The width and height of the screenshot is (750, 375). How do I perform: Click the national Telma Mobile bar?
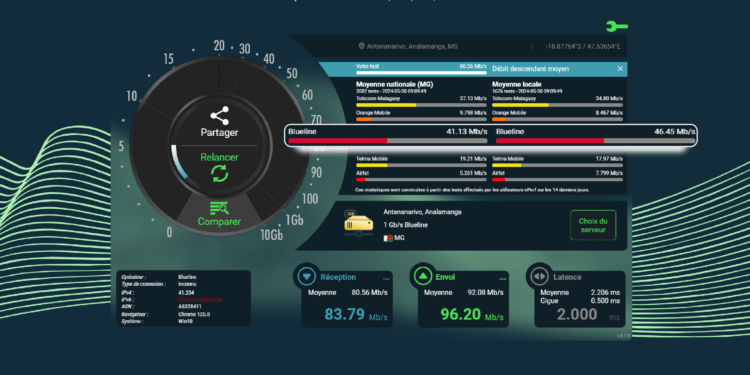pos(421,165)
